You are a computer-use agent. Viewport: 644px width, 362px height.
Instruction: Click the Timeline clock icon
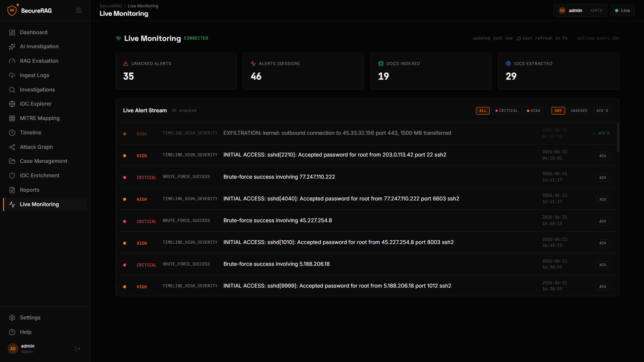point(12,133)
